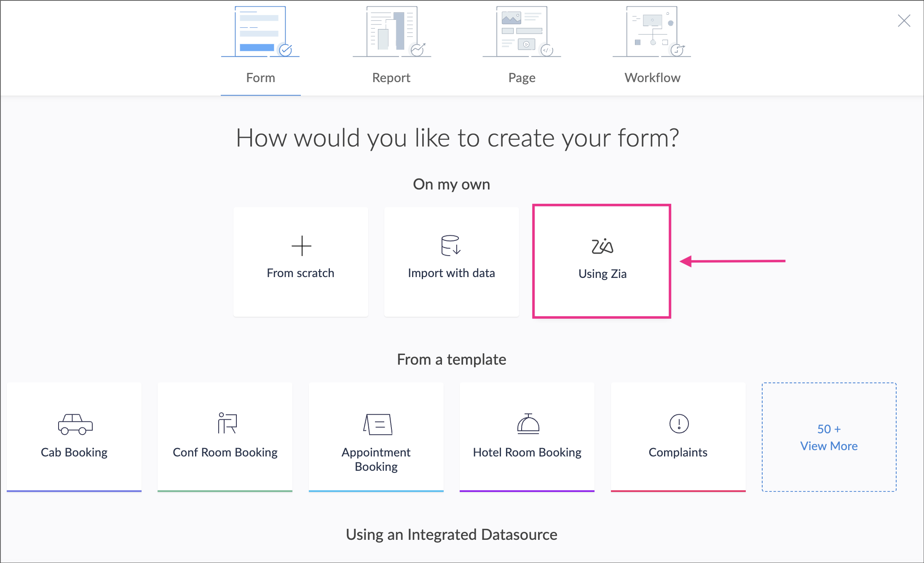Switch to the Workflow tab
This screenshot has height=563, width=924.
[x=652, y=77]
